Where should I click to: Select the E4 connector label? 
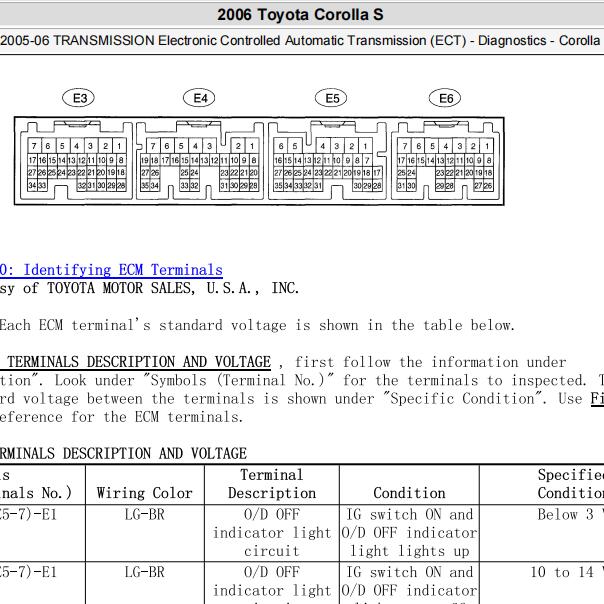199,98
